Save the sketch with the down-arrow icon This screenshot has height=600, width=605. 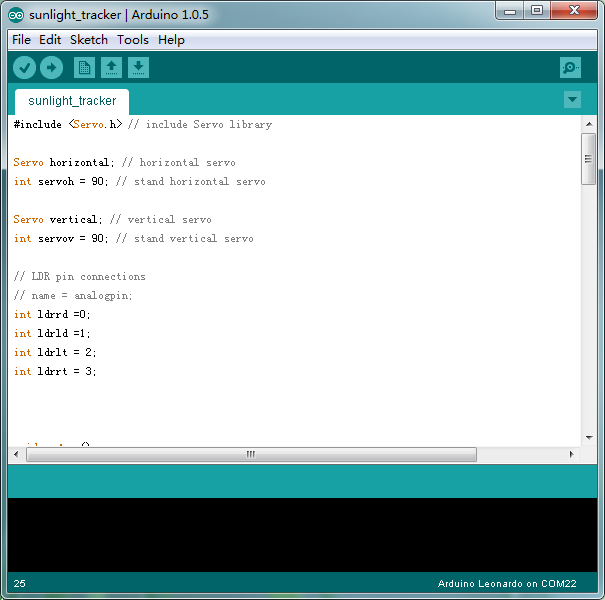click(x=139, y=68)
